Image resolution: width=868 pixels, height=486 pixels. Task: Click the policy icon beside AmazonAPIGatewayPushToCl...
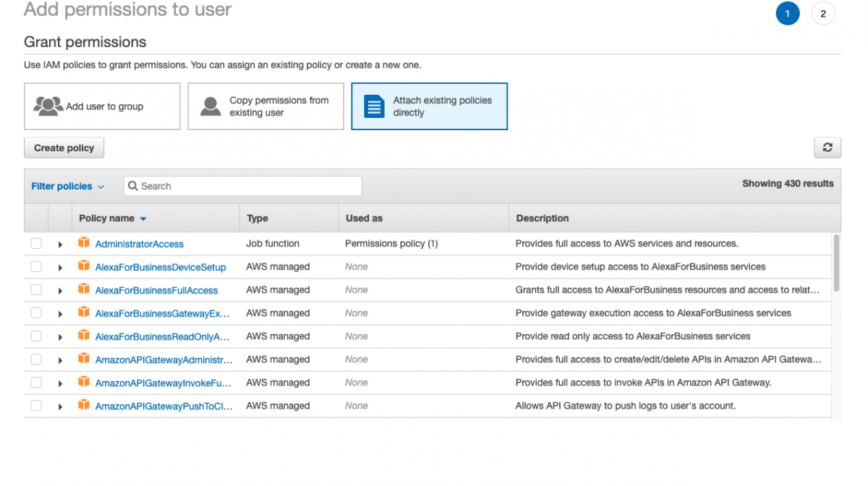point(85,406)
